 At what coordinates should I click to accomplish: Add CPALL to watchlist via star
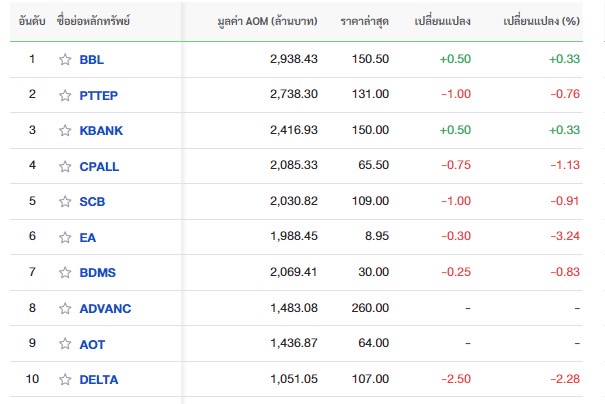pos(65,166)
